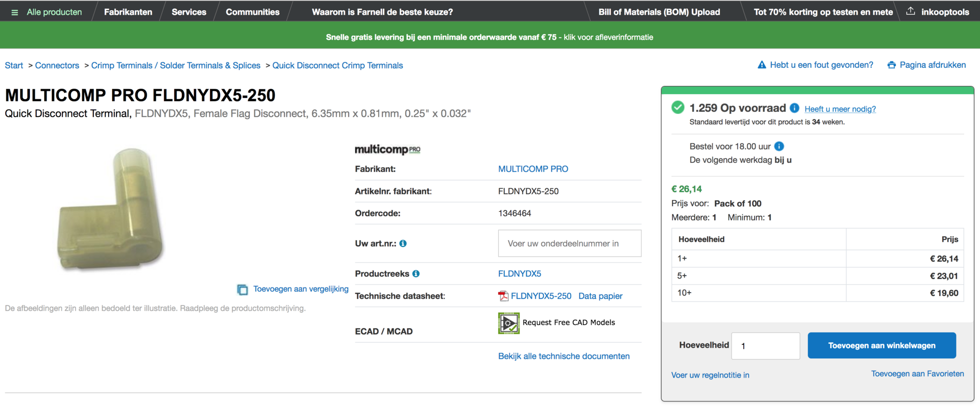The width and height of the screenshot is (980, 406).
Task: Open the Communities menu
Action: pyautogui.click(x=253, y=12)
